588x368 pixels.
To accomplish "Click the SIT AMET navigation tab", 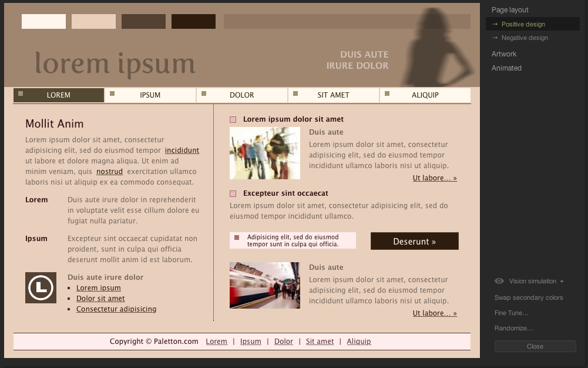I will coord(333,95).
